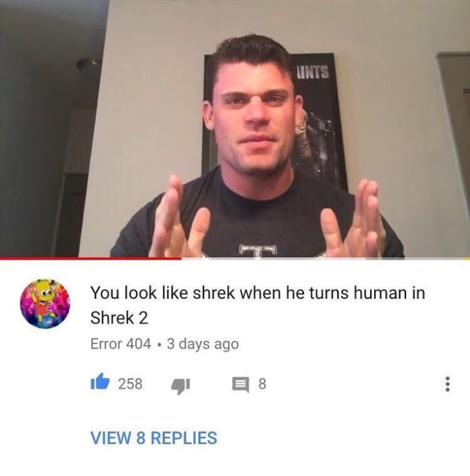Screen dimensions: 470x476
Task: Click the T logo on the shirt
Action: tap(258, 251)
